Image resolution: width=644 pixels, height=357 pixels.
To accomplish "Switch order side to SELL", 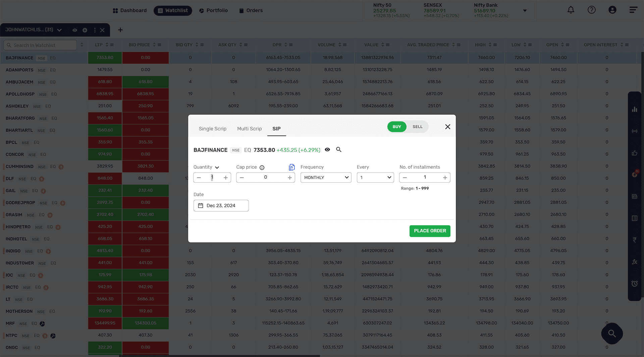I will click(x=417, y=127).
